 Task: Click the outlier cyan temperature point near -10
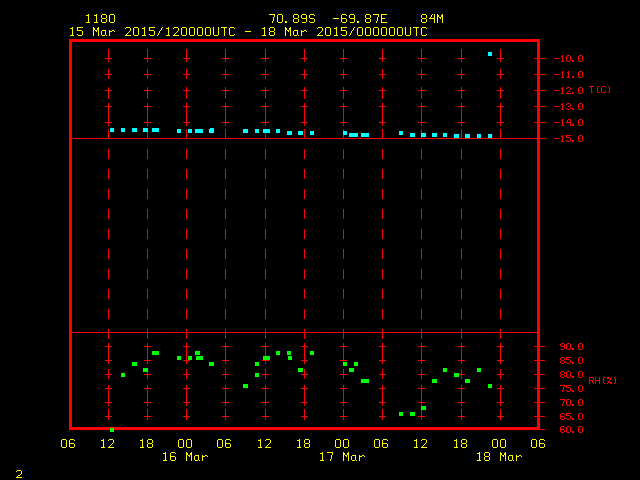[x=490, y=54]
